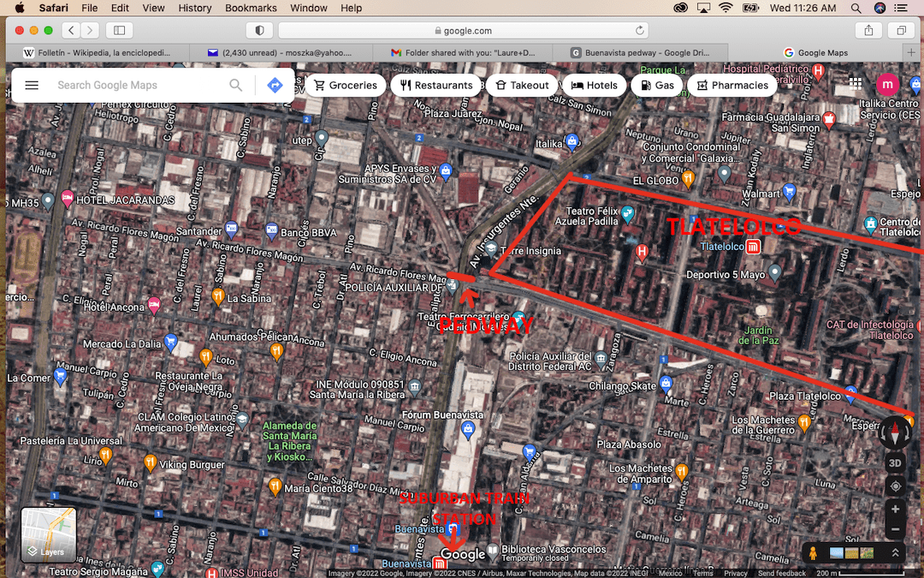Click the HOTEL JACARANDAS pin
The height and width of the screenshot is (578, 924).
coord(68,199)
